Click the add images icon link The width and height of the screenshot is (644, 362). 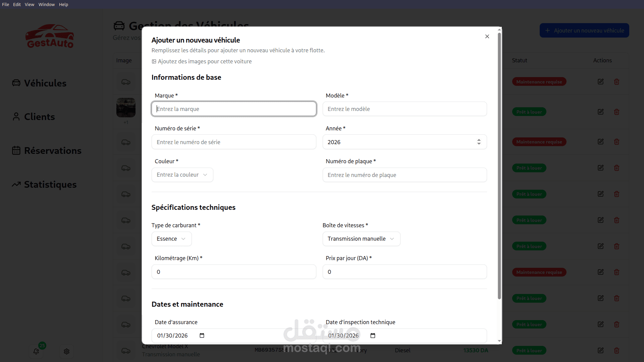tap(154, 62)
